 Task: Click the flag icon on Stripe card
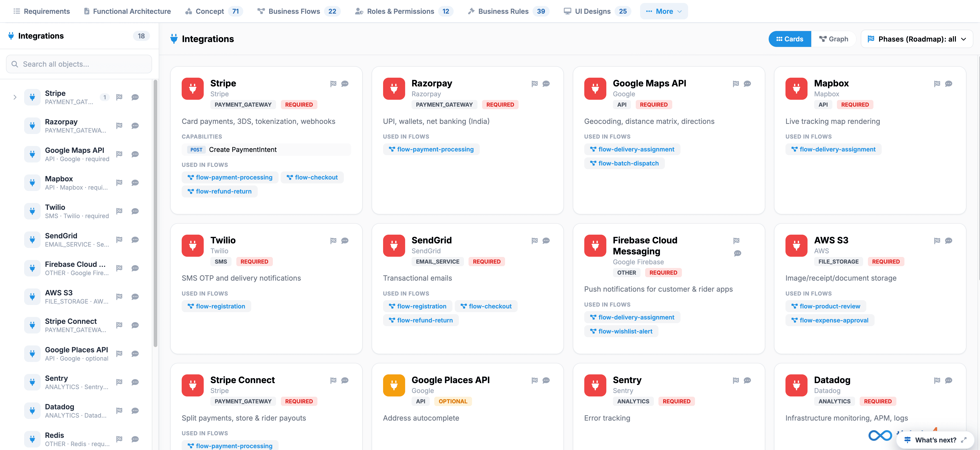[x=333, y=84]
